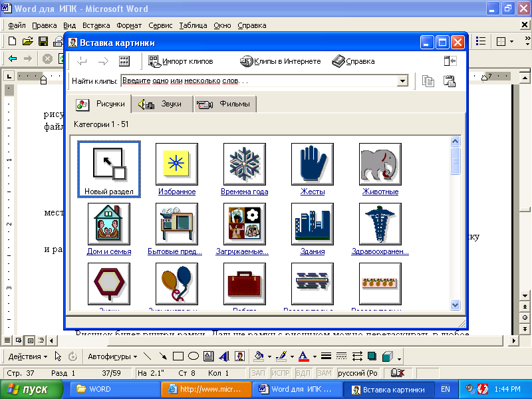
Task: Click the Fill Color bucket icon
Action: [259, 356]
